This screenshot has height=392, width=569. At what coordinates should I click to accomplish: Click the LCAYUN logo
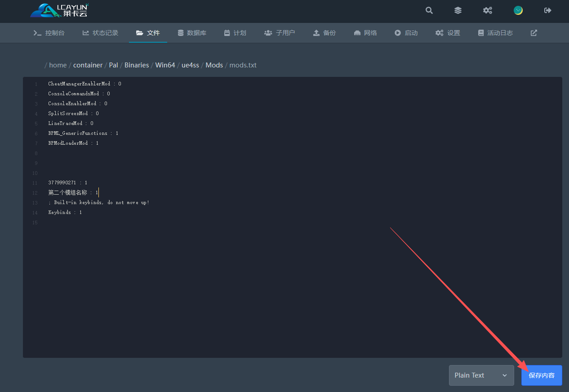click(x=59, y=10)
